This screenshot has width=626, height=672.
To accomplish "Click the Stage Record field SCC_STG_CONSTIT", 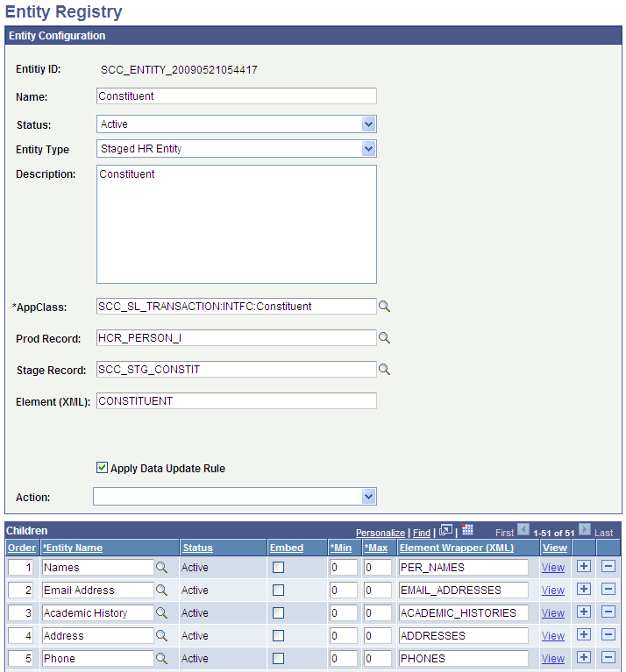I will pos(237,370).
